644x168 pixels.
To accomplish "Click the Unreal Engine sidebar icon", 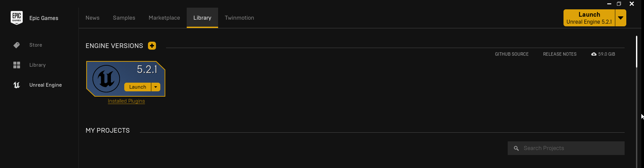I will pos(17,85).
